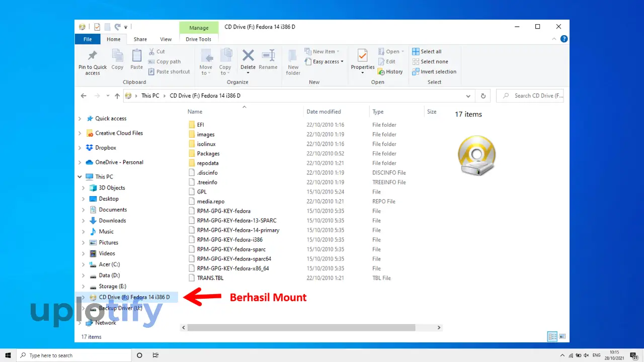Click Select all in ribbon
Image resolution: width=644 pixels, height=362 pixels.
pyautogui.click(x=427, y=51)
